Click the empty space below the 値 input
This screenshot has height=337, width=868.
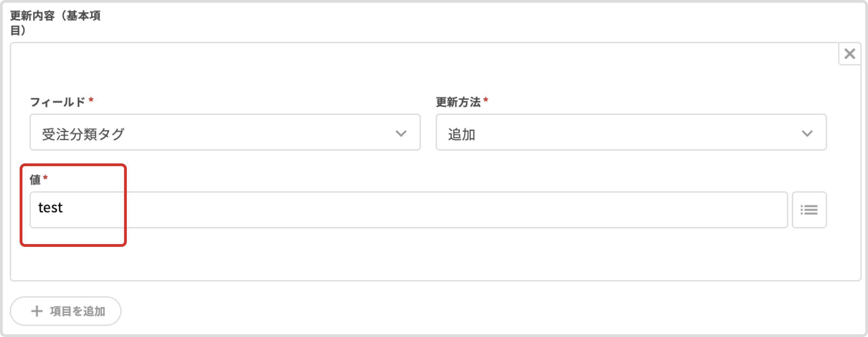407,254
